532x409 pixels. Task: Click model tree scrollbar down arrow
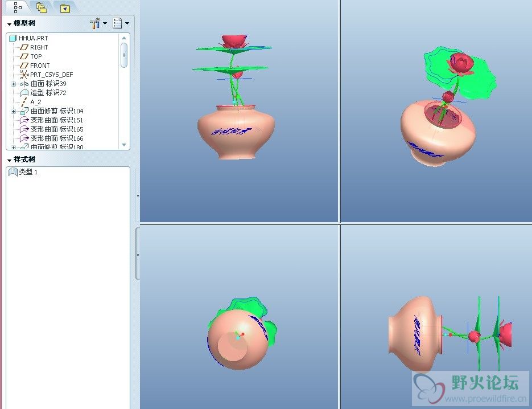click(124, 145)
